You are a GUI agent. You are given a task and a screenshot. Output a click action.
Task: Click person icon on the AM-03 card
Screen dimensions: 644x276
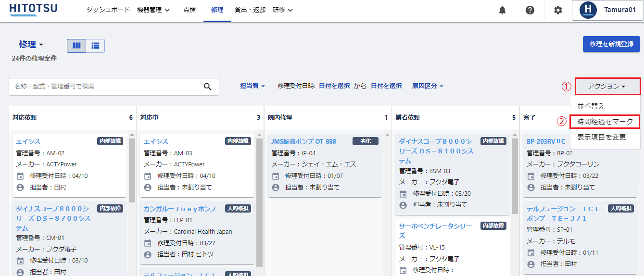coord(148,188)
